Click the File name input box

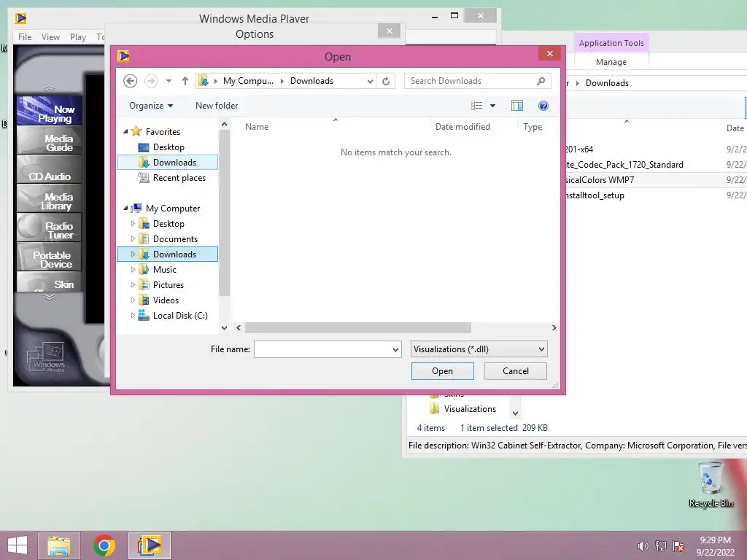[322, 349]
